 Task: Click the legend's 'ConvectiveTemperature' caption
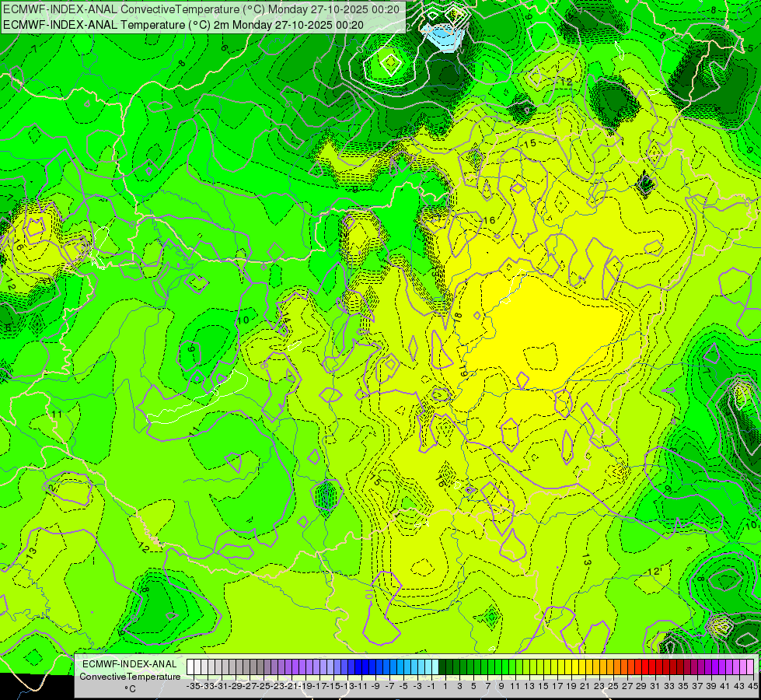click(x=130, y=676)
